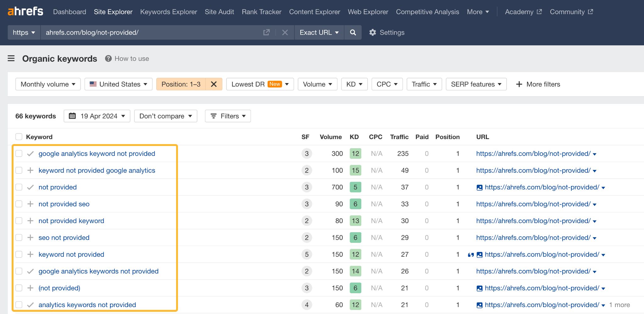Run the search with the magnifier icon
The image size is (644, 314).
353,32
